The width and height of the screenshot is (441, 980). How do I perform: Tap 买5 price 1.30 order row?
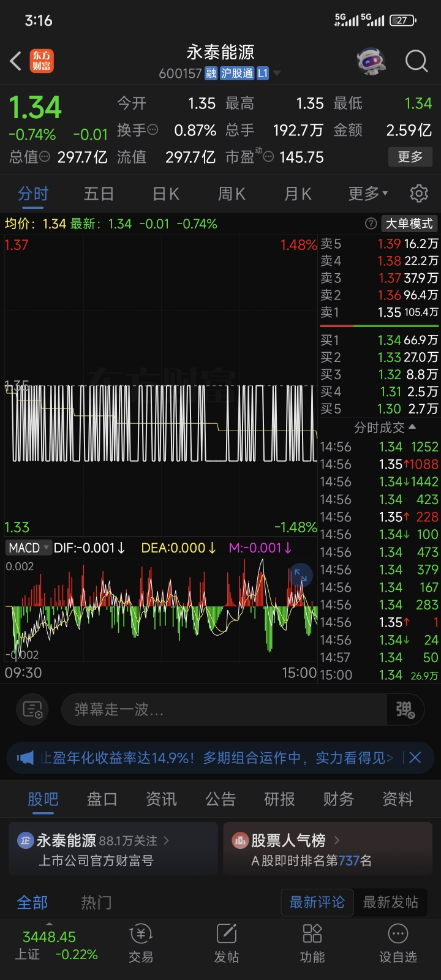[x=379, y=409]
